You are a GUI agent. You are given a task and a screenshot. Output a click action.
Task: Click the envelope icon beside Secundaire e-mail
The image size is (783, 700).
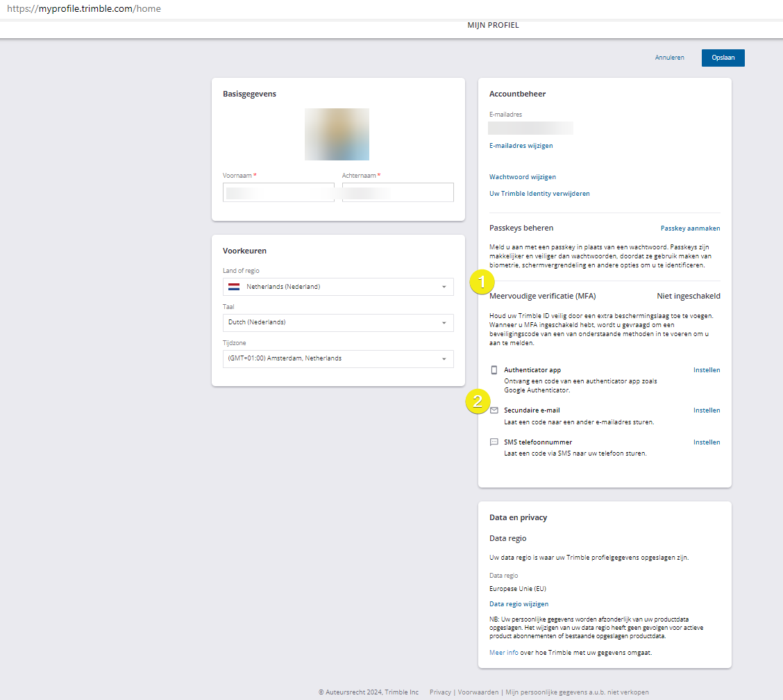tap(494, 410)
